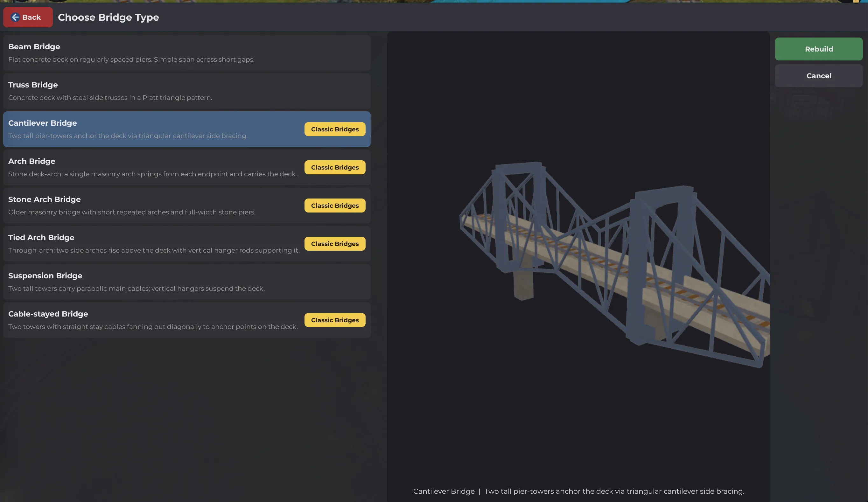The width and height of the screenshot is (868, 502).
Task: Select Stone Arch Bridge title
Action: pyautogui.click(x=45, y=199)
